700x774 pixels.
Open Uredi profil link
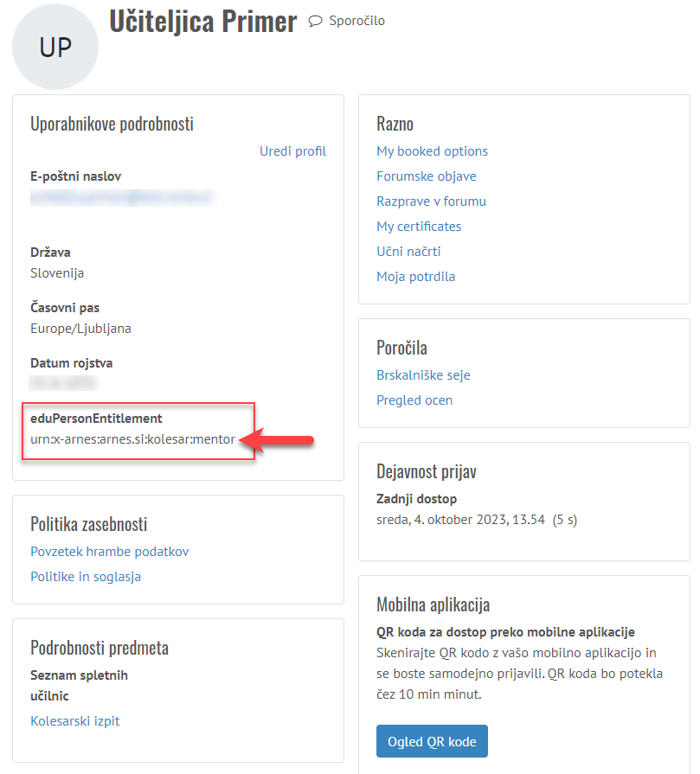292,151
